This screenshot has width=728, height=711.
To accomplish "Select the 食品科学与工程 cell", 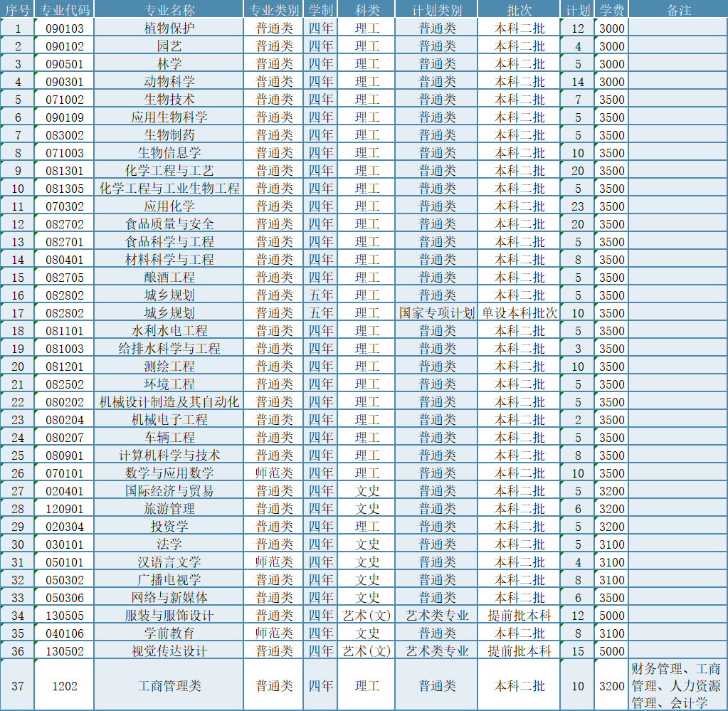I will (169, 241).
